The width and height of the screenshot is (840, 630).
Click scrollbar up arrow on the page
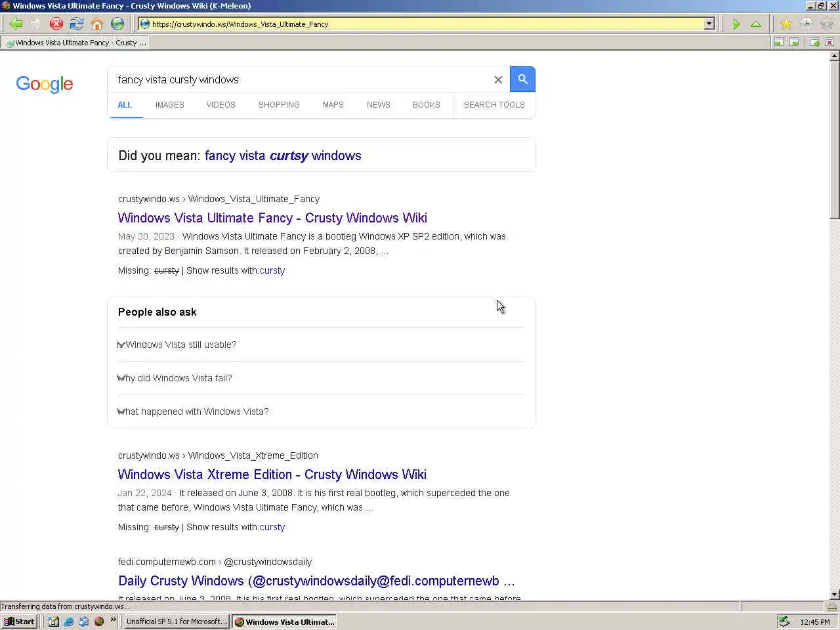(834, 56)
